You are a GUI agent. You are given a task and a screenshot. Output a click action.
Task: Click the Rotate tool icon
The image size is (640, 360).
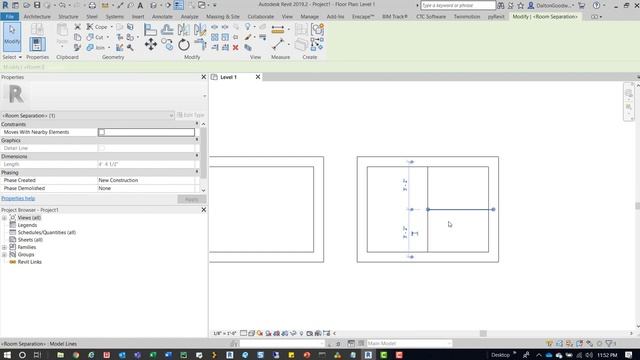coord(184,44)
